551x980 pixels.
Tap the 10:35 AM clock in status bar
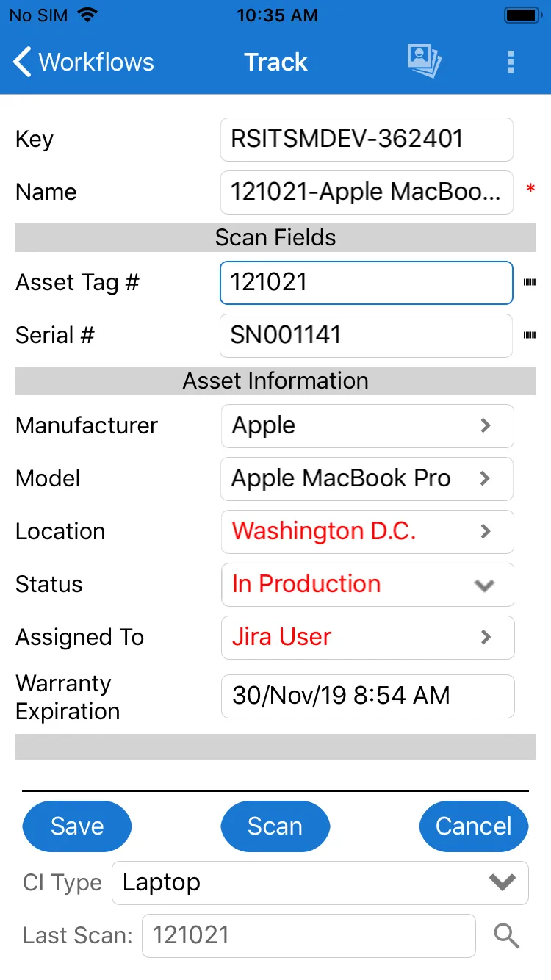(277, 15)
